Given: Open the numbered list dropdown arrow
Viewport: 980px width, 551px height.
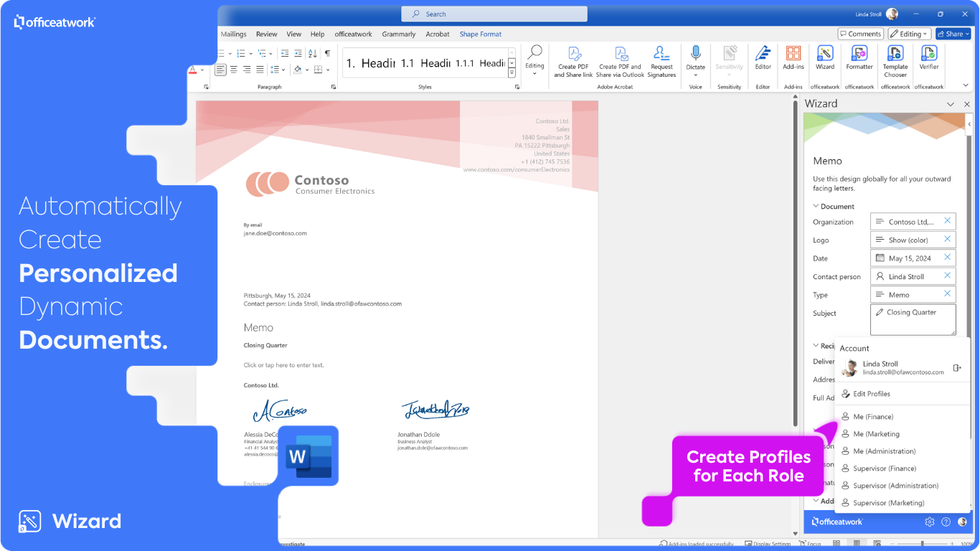Looking at the screenshot, I should pyautogui.click(x=250, y=53).
